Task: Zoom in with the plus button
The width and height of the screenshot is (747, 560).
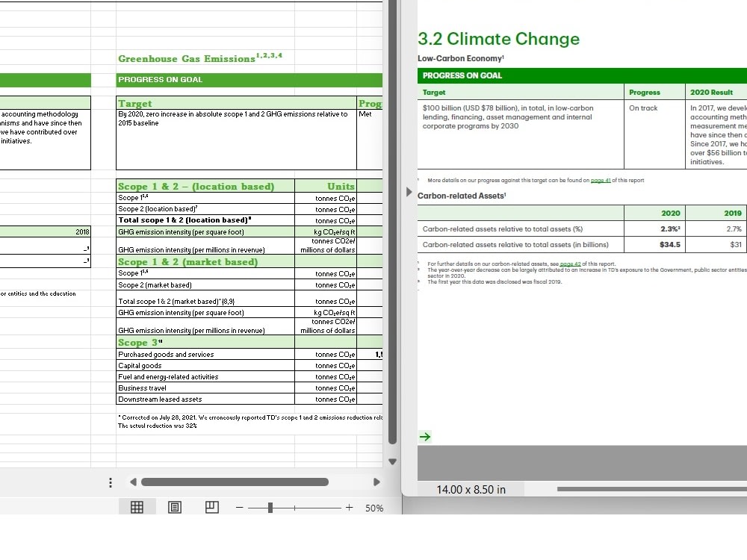Action: click(x=349, y=508)
